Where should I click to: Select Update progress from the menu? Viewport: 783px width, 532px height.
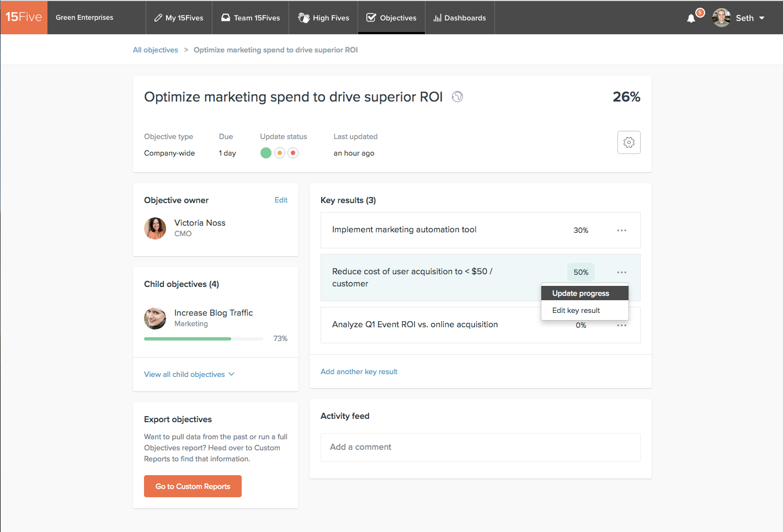tap(585, 293)
